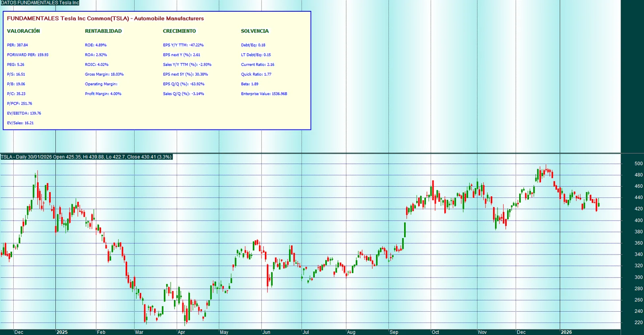This screenshot has width=644, height=335.
Task: Click the 'ROE: 4.89%' entry
Action: pyautogui.click(x=96, y=45)
